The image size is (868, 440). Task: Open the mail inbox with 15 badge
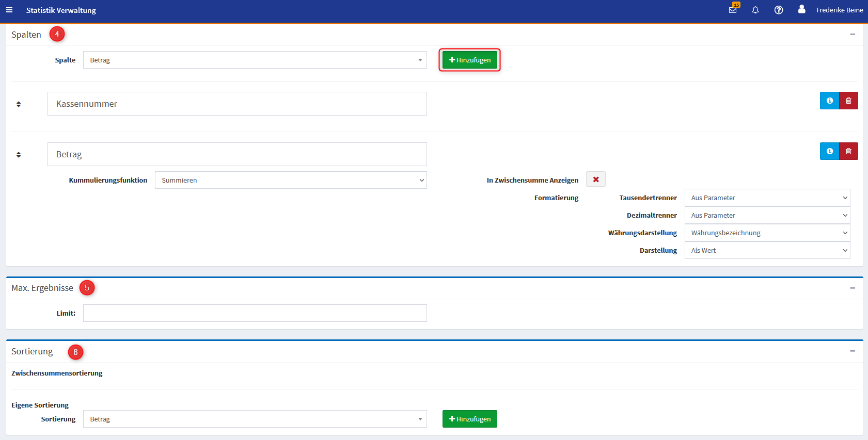(x=733, y=10)
